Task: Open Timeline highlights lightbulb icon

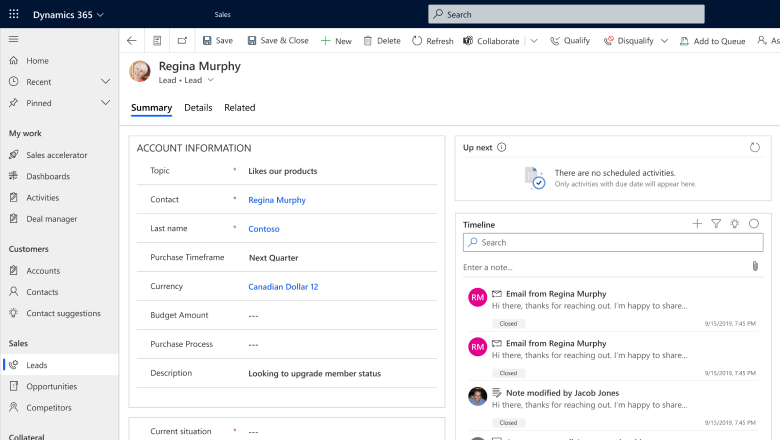Action: (x=735, y=224)
